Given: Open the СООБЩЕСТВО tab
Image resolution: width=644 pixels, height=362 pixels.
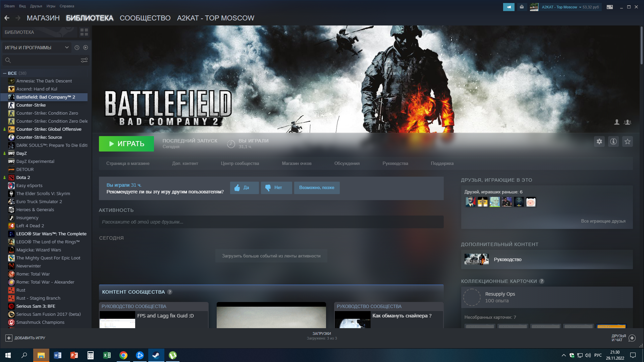Looking at the screenshot, I should point(145,18).
